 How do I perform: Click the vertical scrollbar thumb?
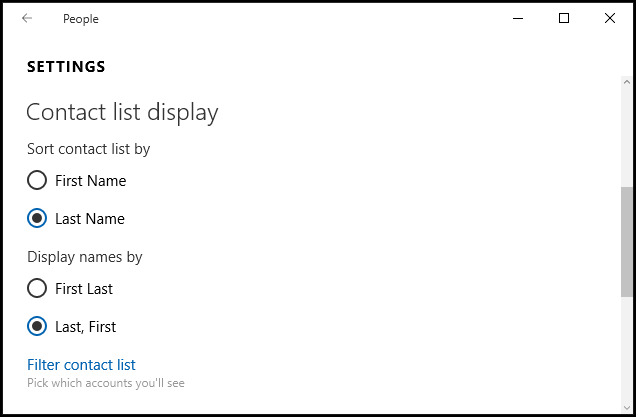tap(626, 241)
